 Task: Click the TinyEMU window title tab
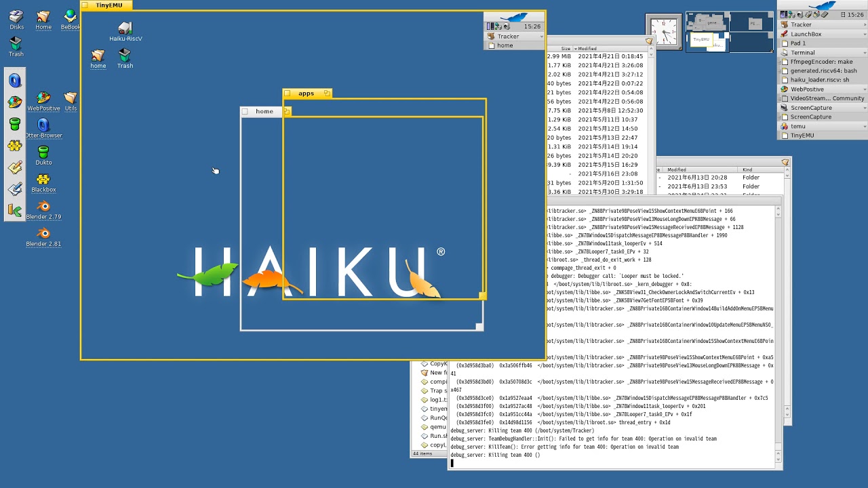(106, 5)
